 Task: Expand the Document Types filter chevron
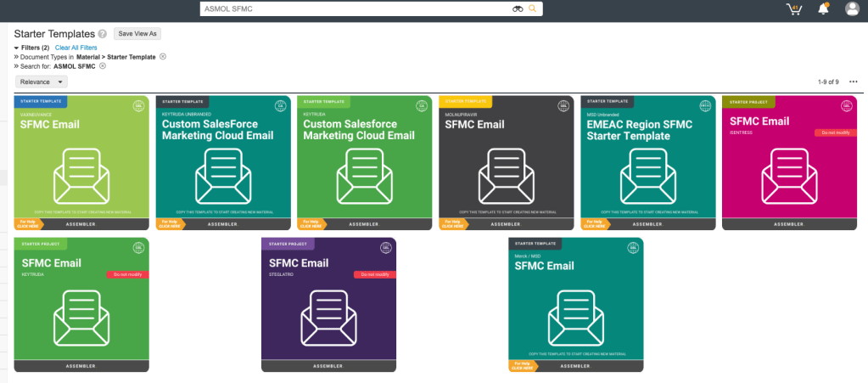(17, 57)
